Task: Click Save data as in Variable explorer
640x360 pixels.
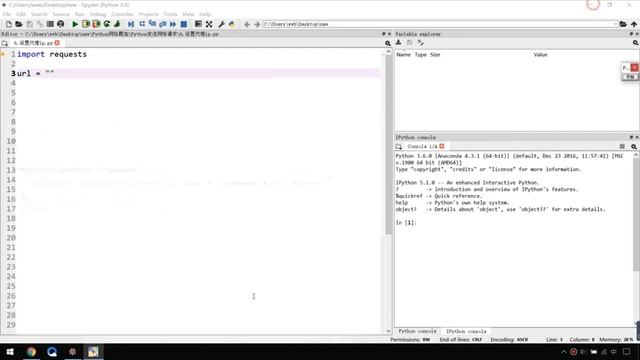Action: tap(420, 43)
